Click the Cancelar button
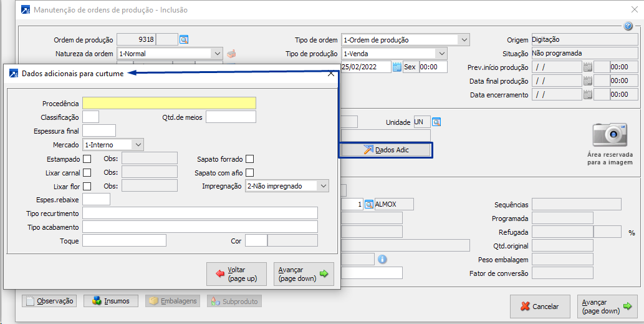Screen dimensions: 644x324 (540, 307)
